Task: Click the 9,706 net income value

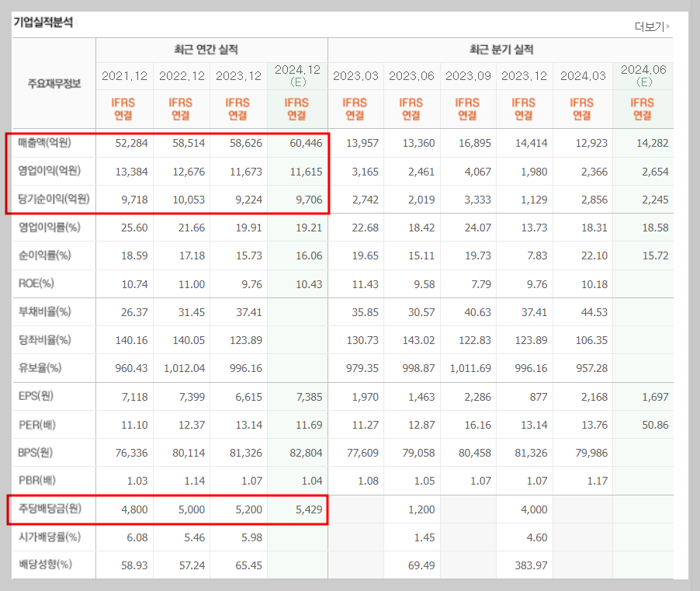Action: (309, 200)
